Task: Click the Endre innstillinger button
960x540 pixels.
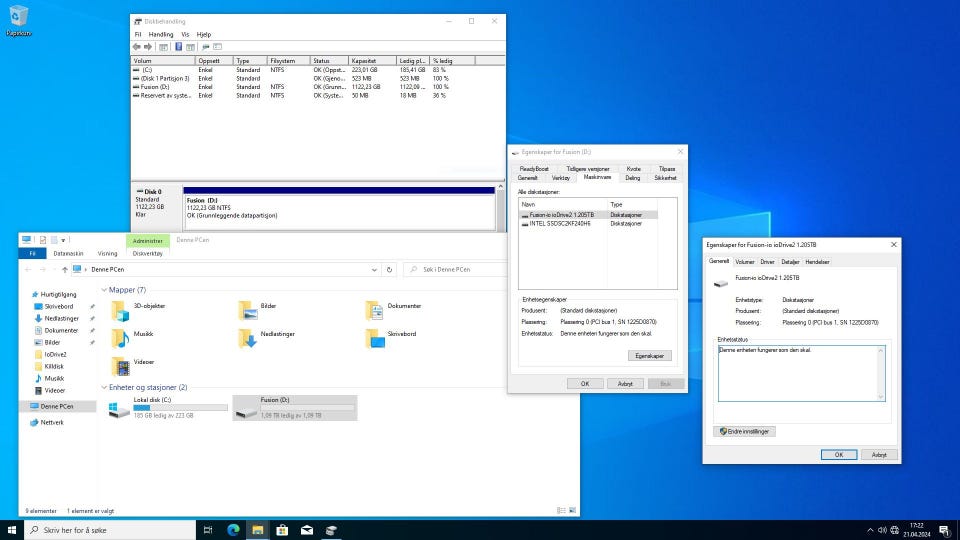Action: pyautogui.click(x=746, y=431)
